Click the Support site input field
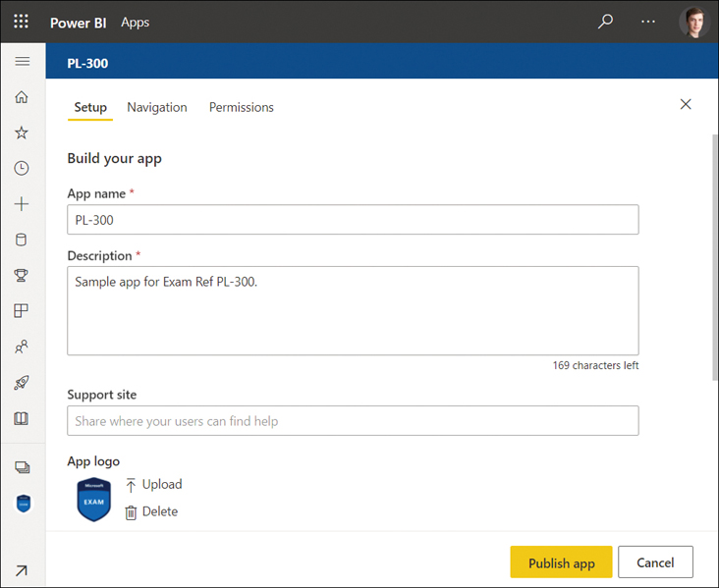 (353, 421)
